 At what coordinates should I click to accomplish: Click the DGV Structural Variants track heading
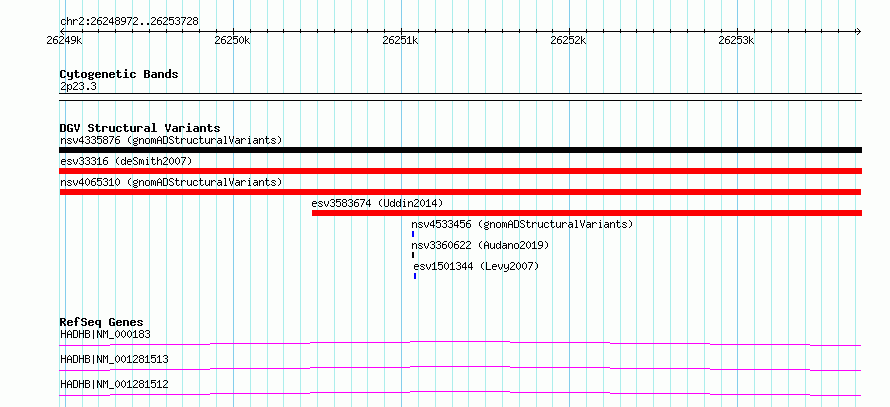pyautogui.click(x=140, y=128)
